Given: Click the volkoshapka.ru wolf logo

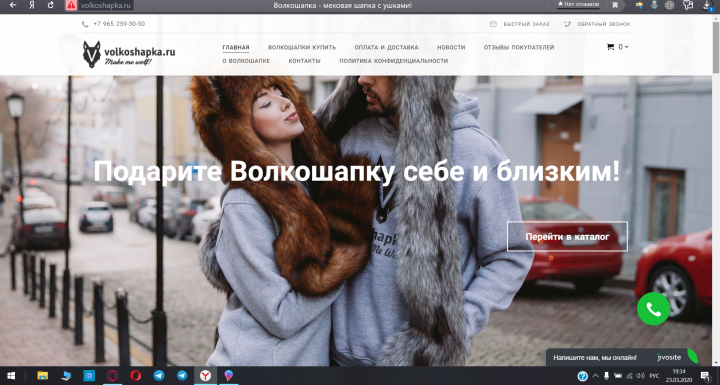Looking at the screenshot, I should coord(129,54).
